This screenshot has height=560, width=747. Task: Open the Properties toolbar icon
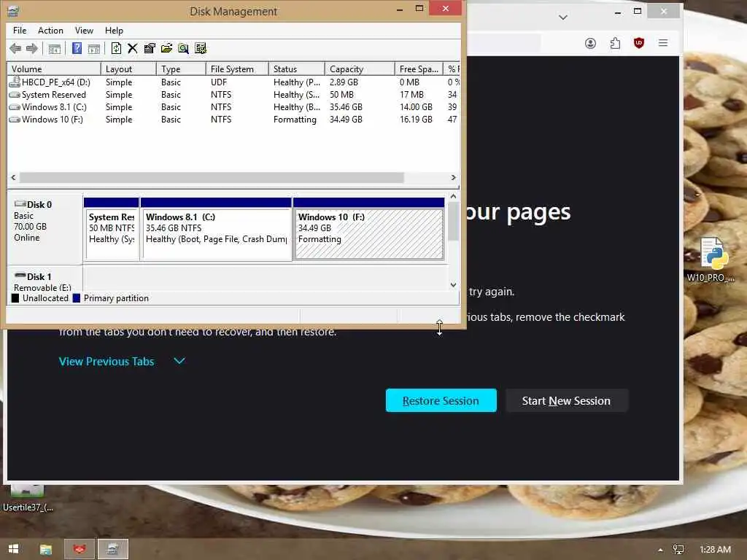150,48
